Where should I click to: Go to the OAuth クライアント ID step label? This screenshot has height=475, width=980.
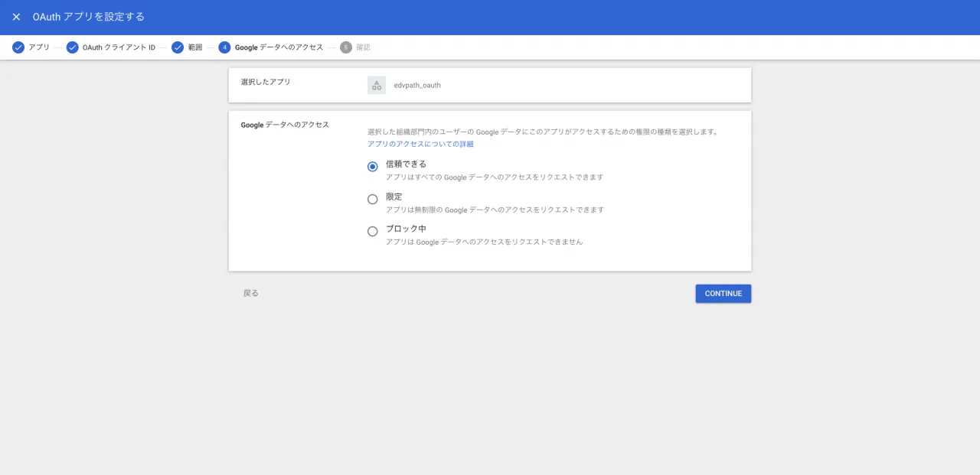119,47
